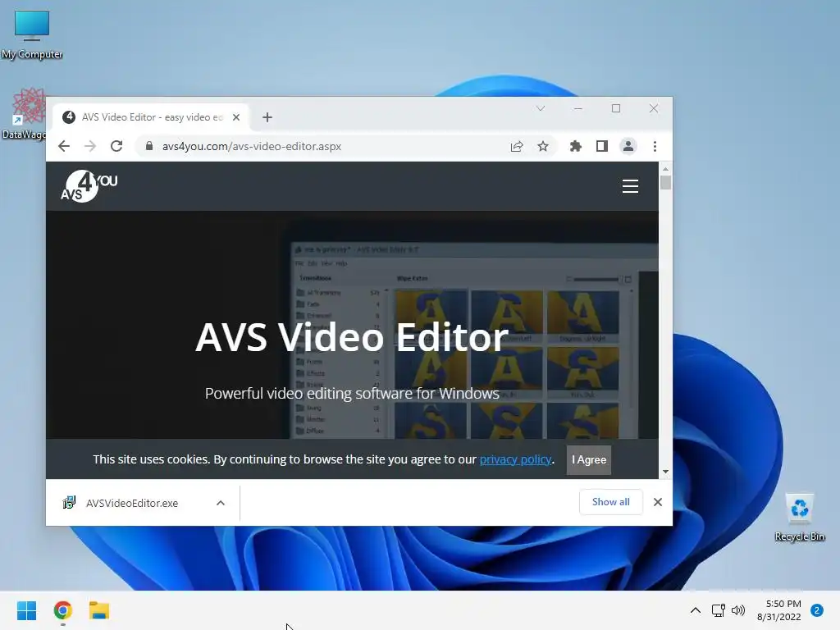Open the Chrome three-dot menu
The width and height of the screenshot is (840, 630).
coord(655,146)
